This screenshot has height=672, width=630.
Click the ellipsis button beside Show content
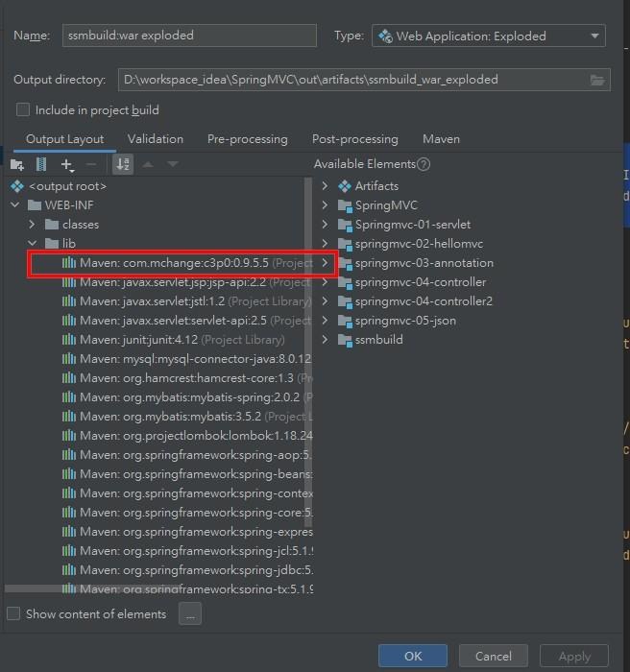click(190, 614)
